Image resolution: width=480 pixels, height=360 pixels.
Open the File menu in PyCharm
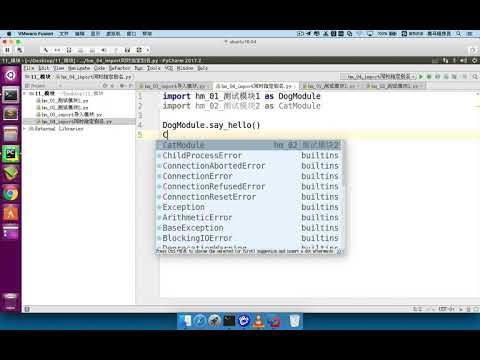click(x=29, y=68)
